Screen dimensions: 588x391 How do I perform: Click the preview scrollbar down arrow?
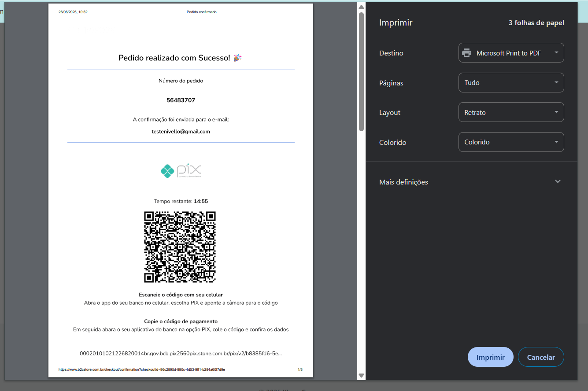point(361,376)
